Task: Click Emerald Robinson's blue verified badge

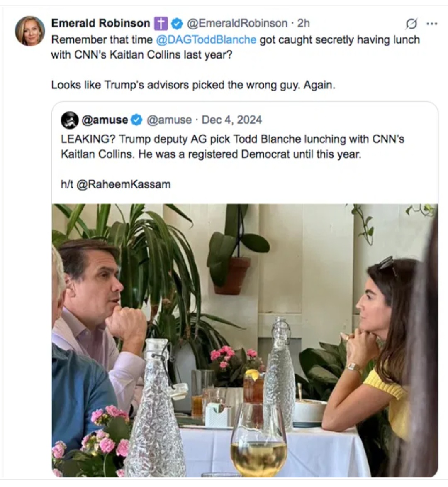Action: click(x=177, y=24)
